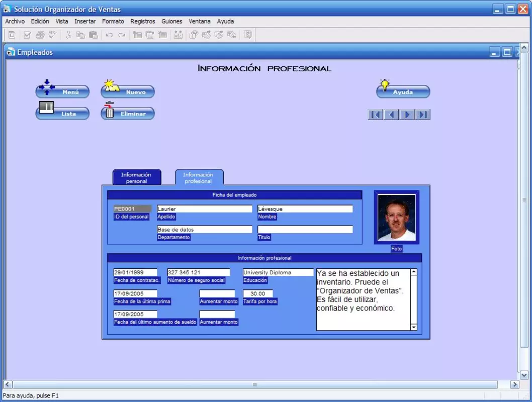Click the Undo arrow icon
The image size is (532, 402).
(109, 35)
